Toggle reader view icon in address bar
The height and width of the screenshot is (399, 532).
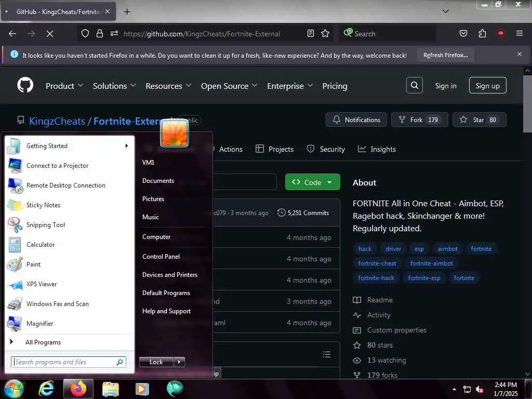311,33
